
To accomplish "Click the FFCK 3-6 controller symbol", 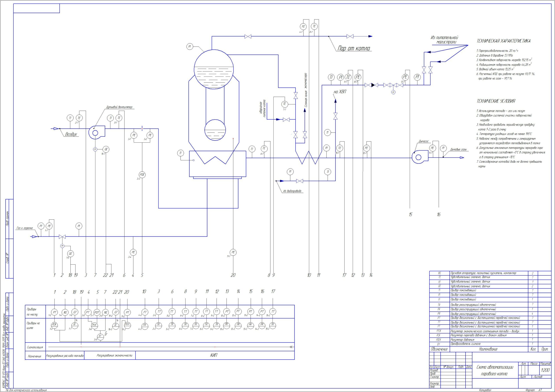I will click(94, 325).
